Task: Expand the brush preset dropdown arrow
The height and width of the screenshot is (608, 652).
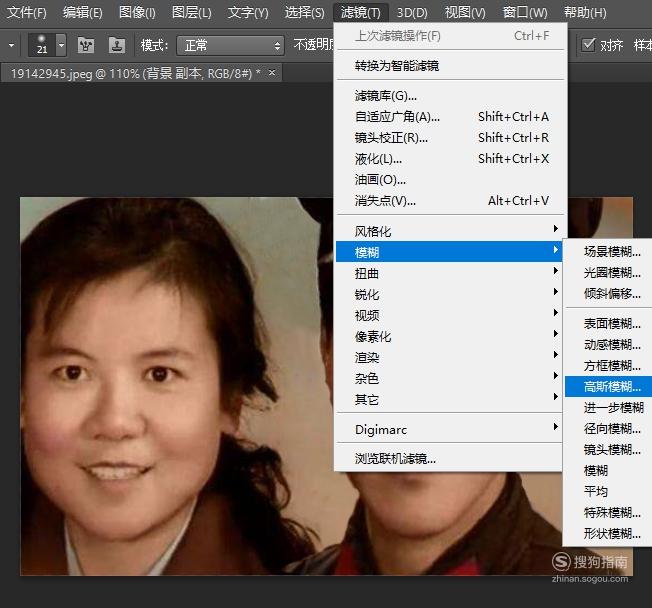Action: (61, 44)
